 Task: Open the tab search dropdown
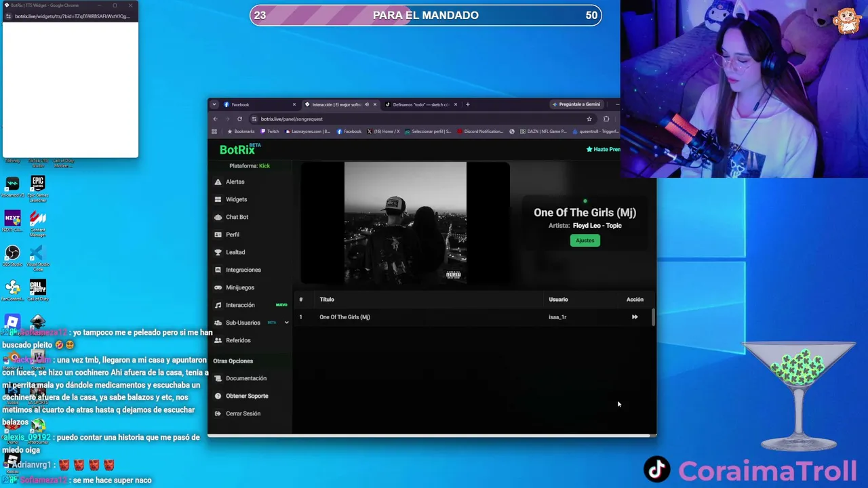pyautogui.click(x=214, y=104)
